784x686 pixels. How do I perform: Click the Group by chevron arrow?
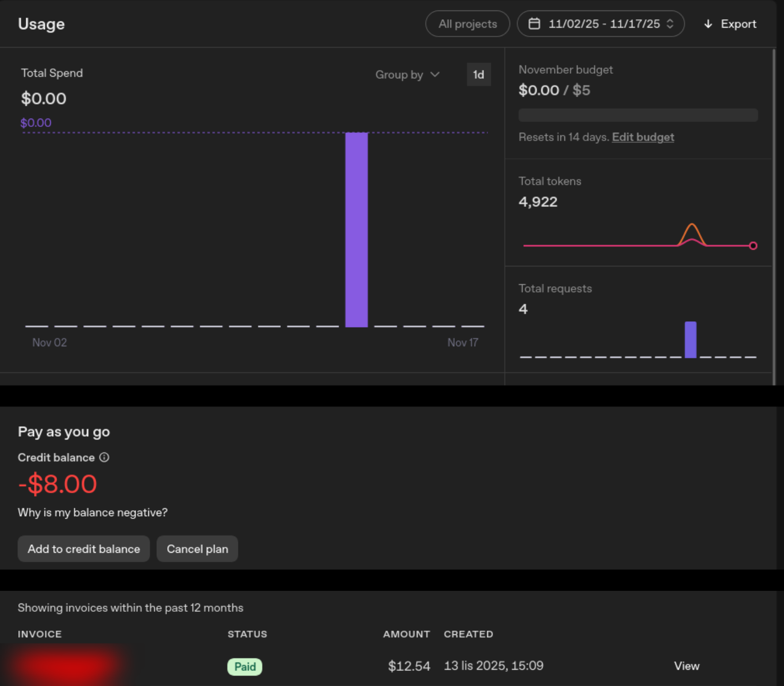click(435, 75)
